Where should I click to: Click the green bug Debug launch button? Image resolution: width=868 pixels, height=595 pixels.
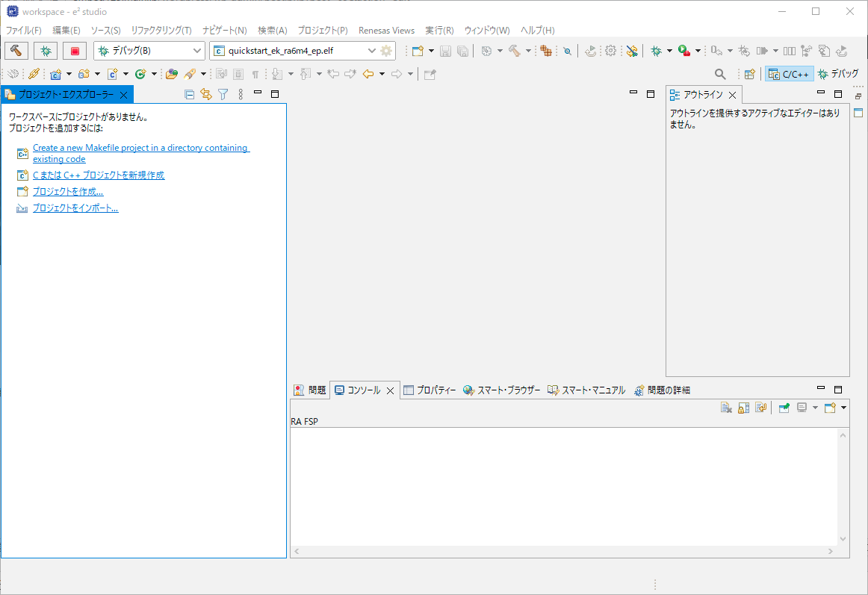coord(46,51)
